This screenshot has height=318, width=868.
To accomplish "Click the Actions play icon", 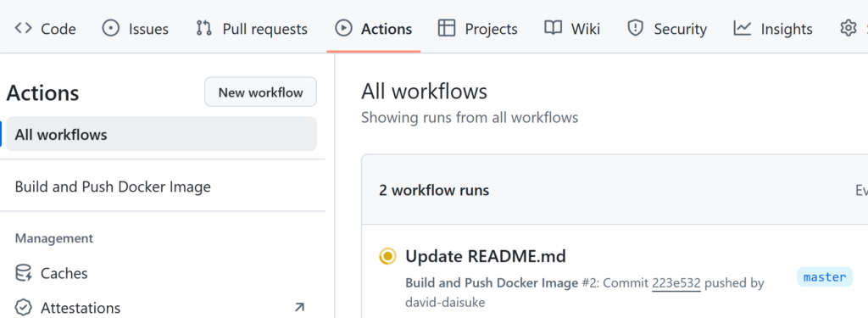I will click(344, 28).
